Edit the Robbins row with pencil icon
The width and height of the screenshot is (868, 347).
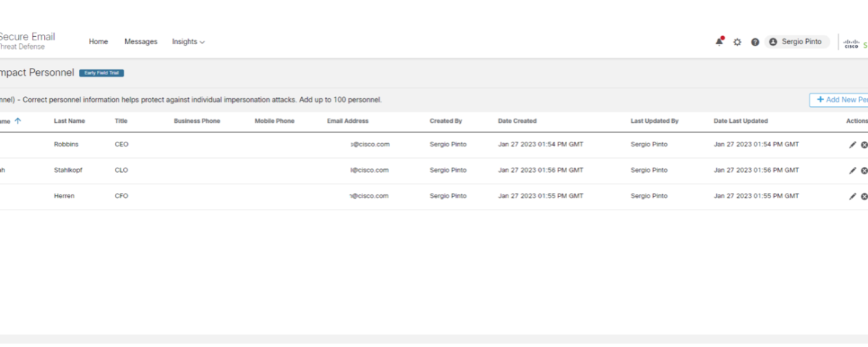point(852,145)
